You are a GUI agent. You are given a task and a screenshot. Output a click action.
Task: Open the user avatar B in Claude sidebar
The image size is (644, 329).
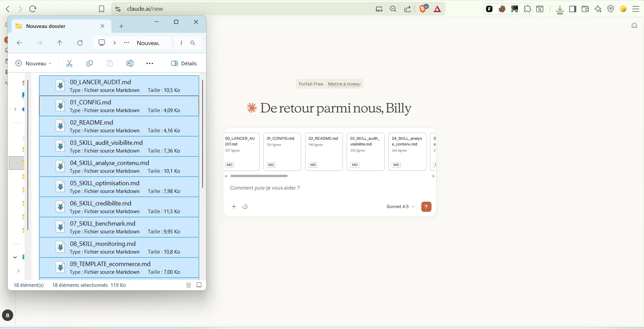click(x=7, y=316)
